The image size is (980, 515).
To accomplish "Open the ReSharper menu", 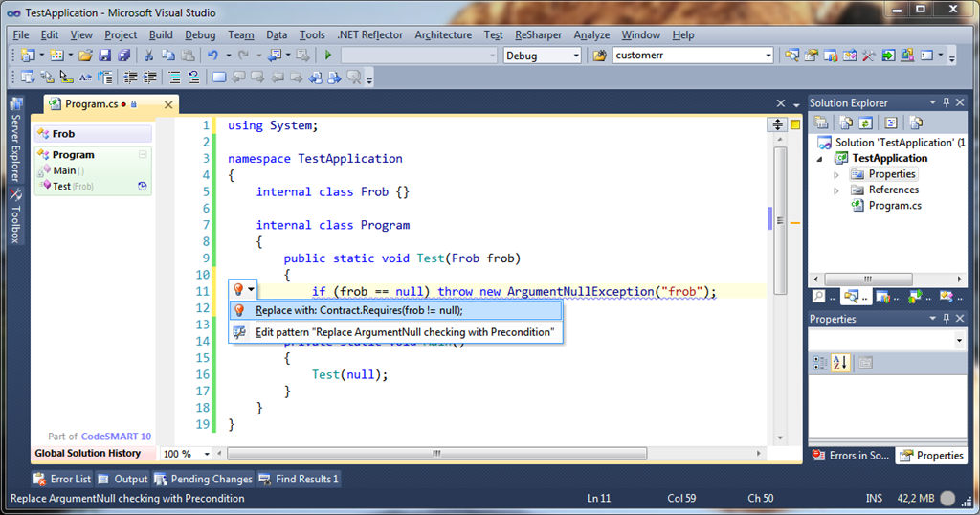I will pyautogui.click(x=538, y=35).
